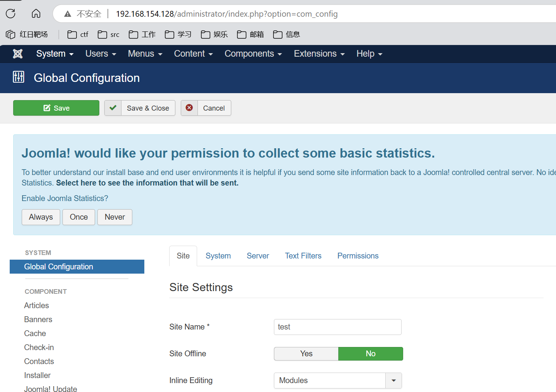Open the Users dropdown menu
Viewport: 556px width, 392px height.
pyautogui.click(x=101, y=54)
